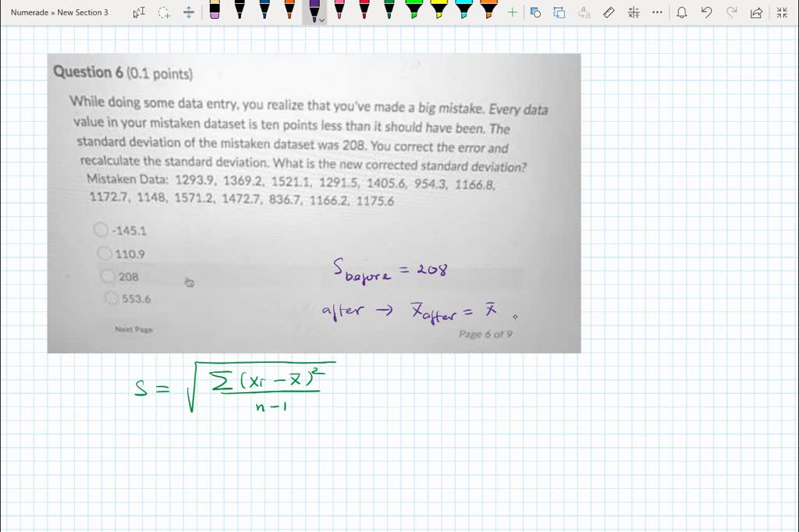This screenshot has width=799, height=532.
Task: Select the text/object selection tool
Action: [139, 12]
